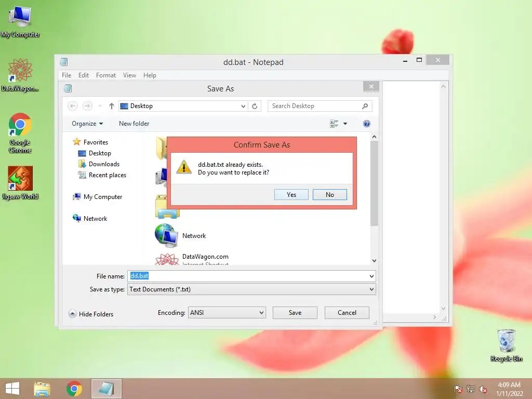Screen dimensions: 532x399
Task: Refresh the Desktop folder listing
Action: pos(255,106)
